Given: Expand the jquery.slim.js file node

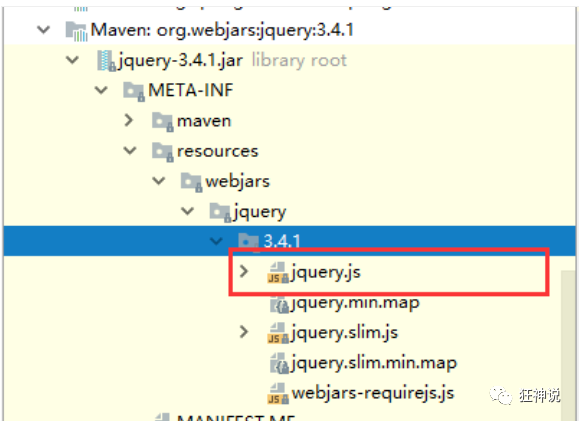Looking at the screenshot, I should pyautogui.click(x=244, y=332).
